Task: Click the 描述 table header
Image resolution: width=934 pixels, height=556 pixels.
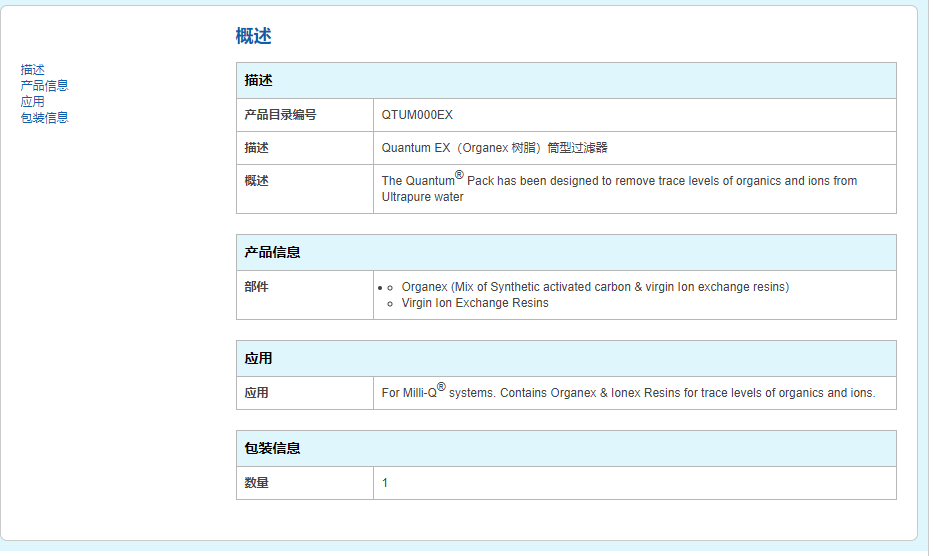Action: click(566, 80)
